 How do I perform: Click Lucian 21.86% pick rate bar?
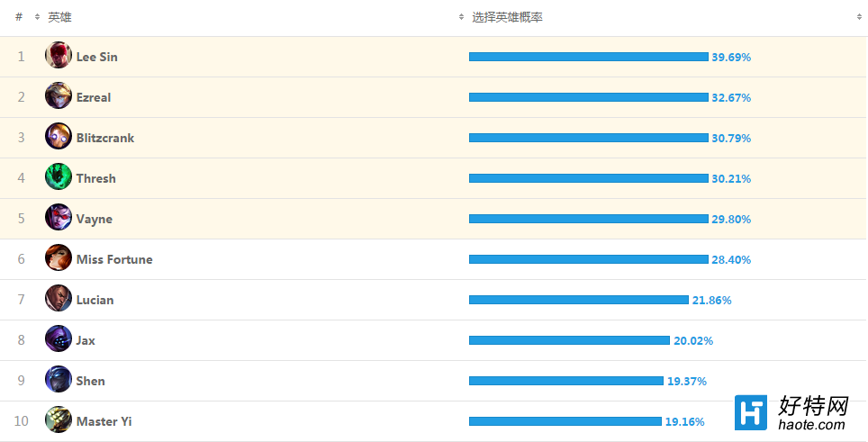point(578,300)
